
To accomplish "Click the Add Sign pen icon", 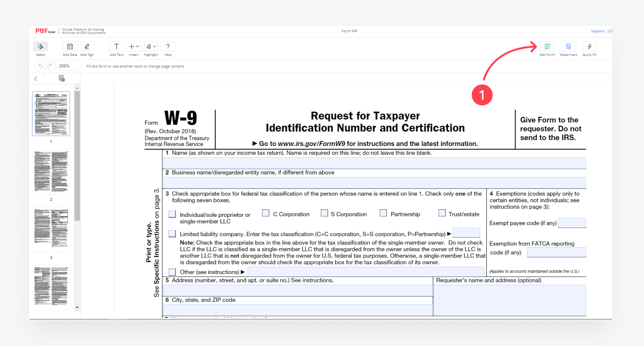I will pyautogui.click(x=87, y=47).
